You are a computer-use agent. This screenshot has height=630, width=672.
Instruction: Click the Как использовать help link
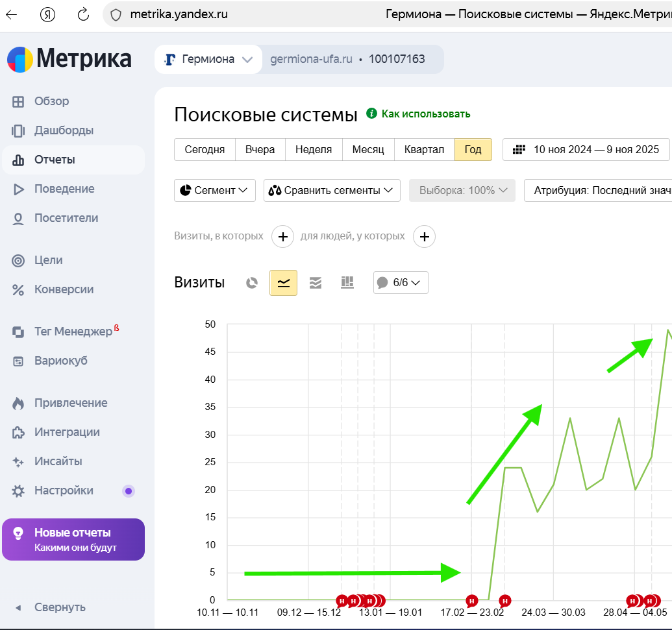tap(425, 114)
